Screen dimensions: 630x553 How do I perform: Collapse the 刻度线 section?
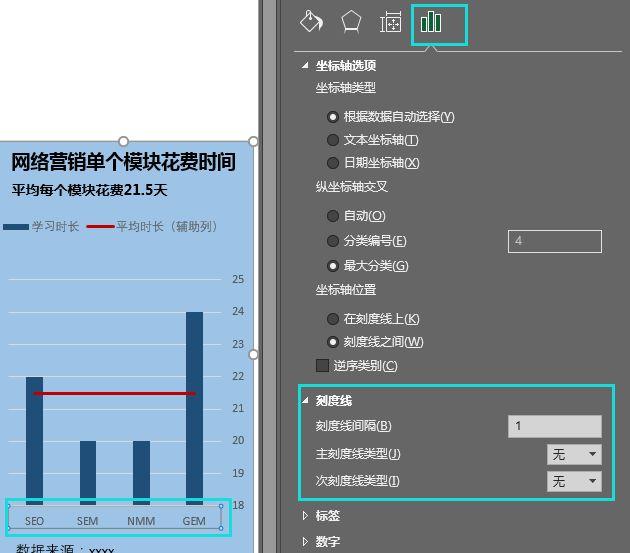point(305,400)
